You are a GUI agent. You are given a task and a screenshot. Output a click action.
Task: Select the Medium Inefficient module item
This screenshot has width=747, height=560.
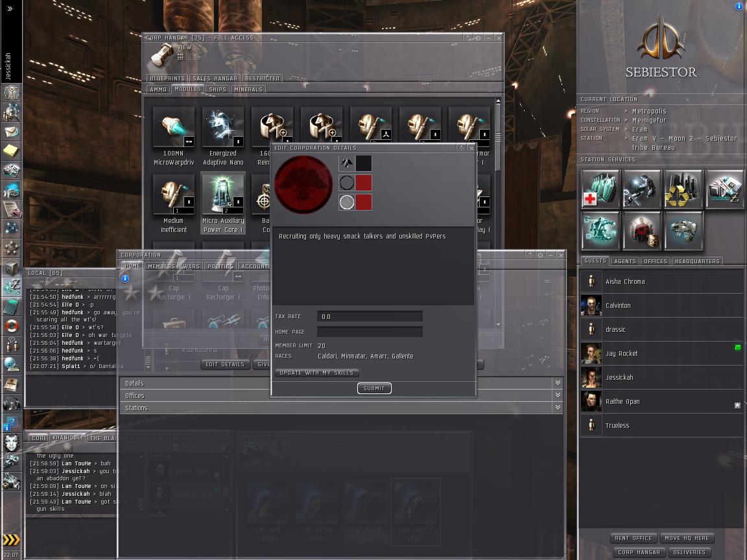point(173,204)
